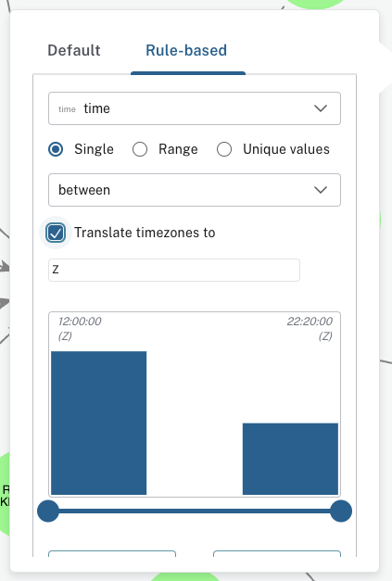The image size is (392, 581).
Task: Click the small time type icon label
Action: pos(67,109)
